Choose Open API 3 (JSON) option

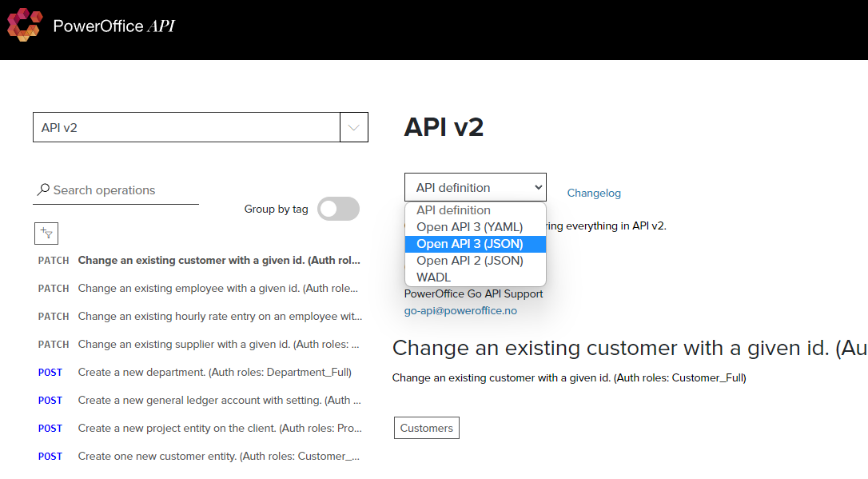tap(469, 244)
